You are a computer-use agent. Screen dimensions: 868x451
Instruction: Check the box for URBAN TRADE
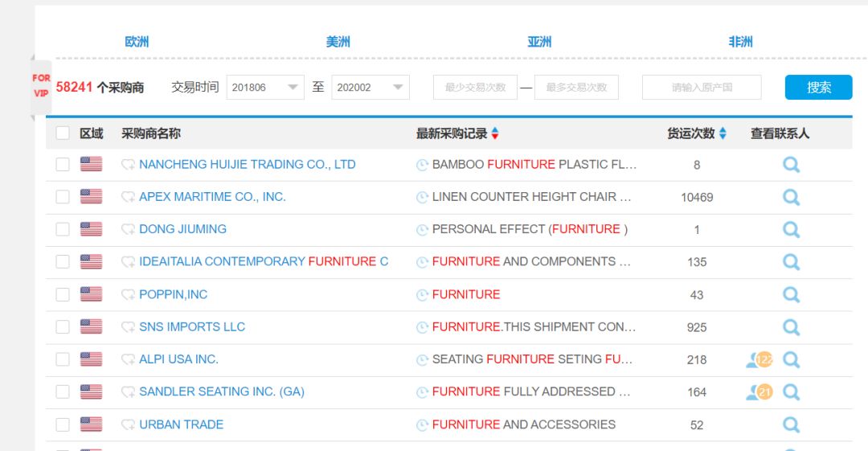click(63, 424)
